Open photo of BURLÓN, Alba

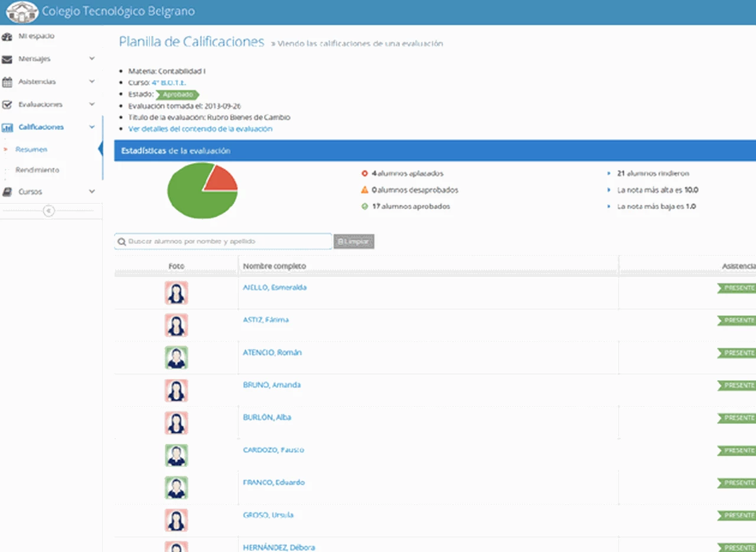point(176,423)
